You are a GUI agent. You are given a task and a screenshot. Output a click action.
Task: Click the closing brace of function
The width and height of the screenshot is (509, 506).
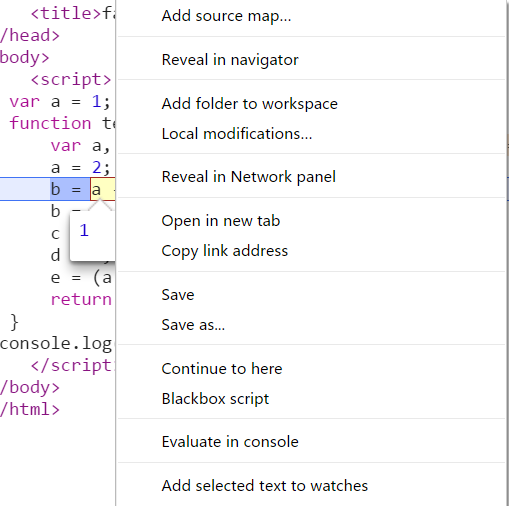coord(14,322)
